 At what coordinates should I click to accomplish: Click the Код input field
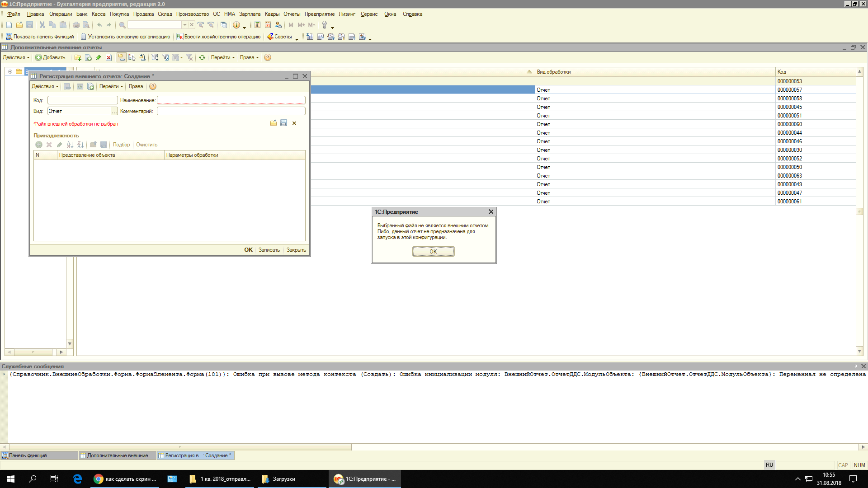coord(83,100)
